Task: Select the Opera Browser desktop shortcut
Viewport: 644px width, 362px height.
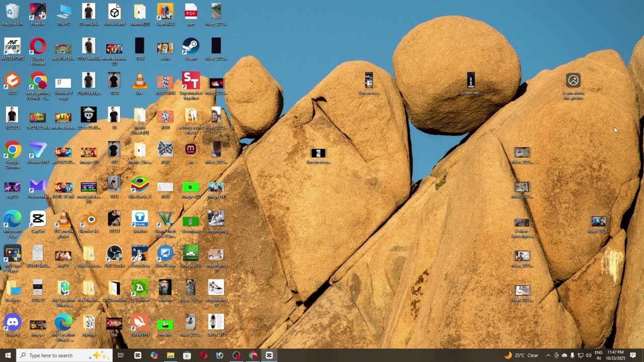Action: click(x=38, y=51)
